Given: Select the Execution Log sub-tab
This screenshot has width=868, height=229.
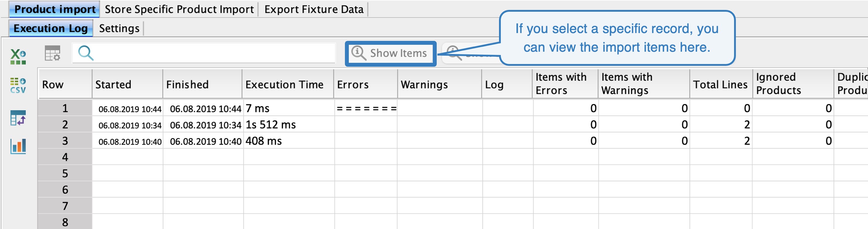Looking at the screenshot, I should [51, 29].
